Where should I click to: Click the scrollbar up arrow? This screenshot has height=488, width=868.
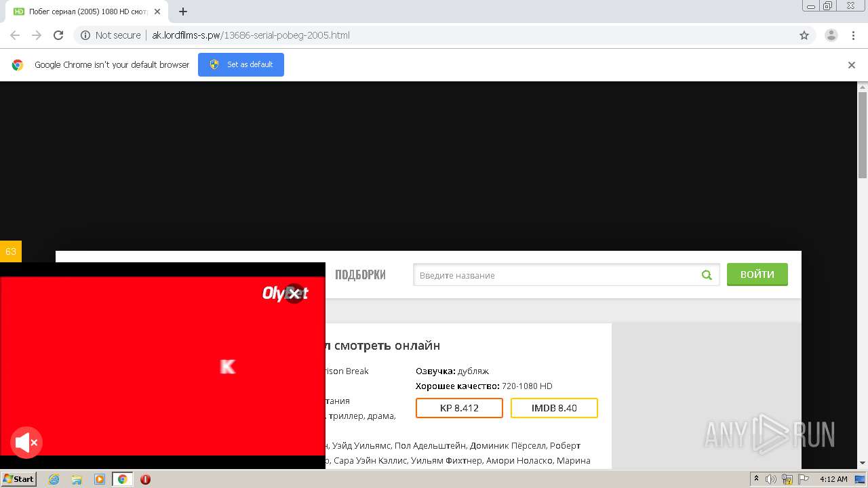pos(863,86)
